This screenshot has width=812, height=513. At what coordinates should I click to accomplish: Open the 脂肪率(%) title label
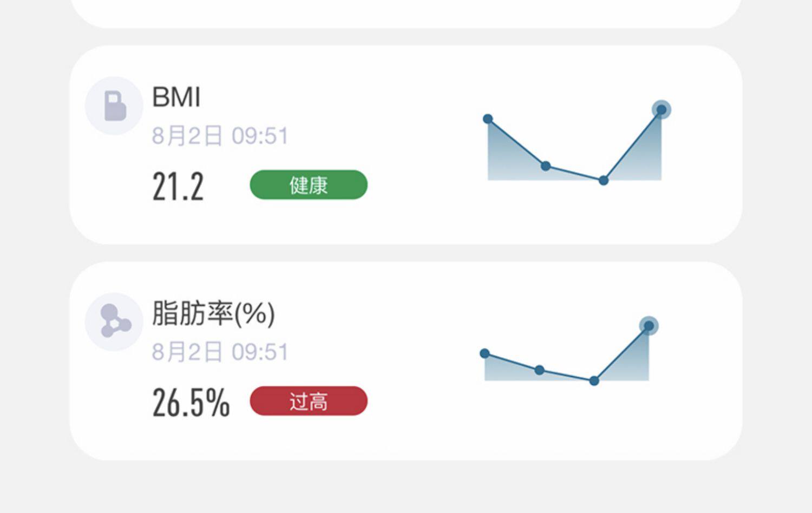(213, 313)
